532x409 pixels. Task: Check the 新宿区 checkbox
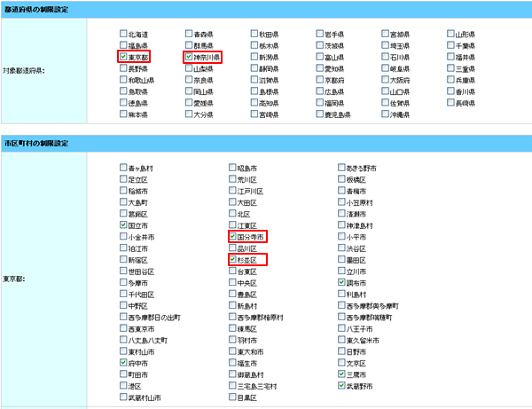tap(123, 261)
